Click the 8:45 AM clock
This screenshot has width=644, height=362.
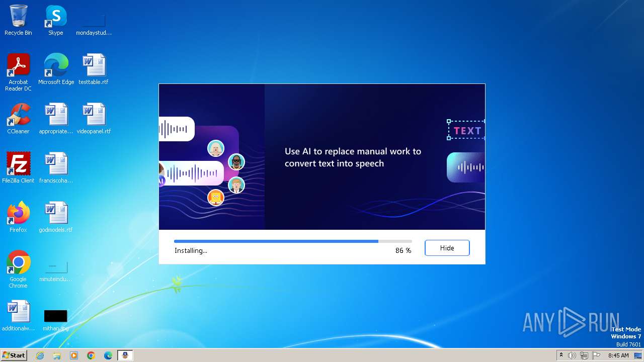click(618, 355)
